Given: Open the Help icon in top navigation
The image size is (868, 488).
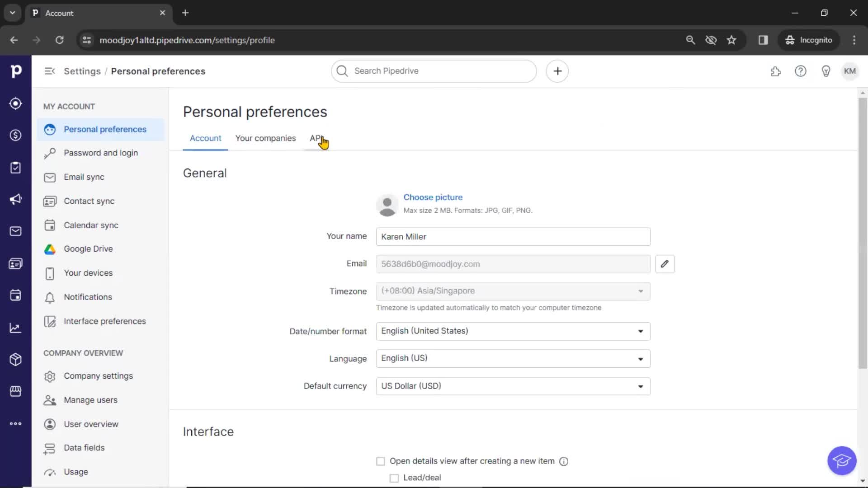Looking at the screenshot, I should [801, 71].
